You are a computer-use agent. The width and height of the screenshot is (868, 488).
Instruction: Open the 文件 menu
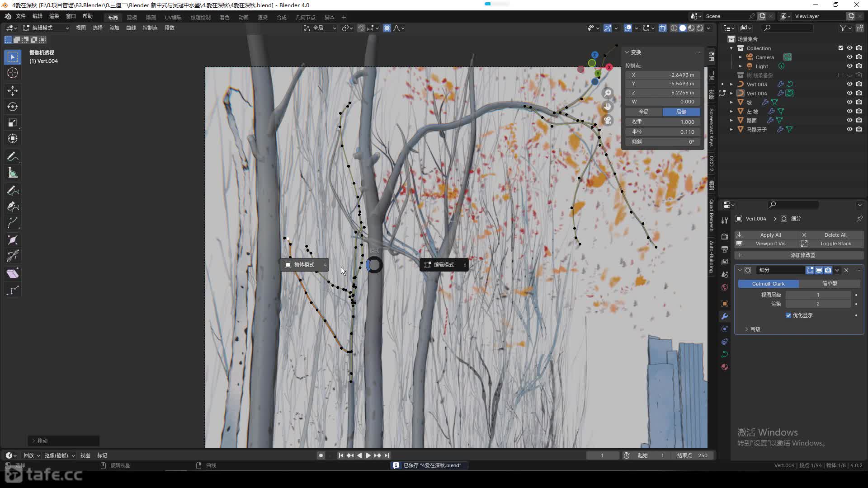point(21,16)
